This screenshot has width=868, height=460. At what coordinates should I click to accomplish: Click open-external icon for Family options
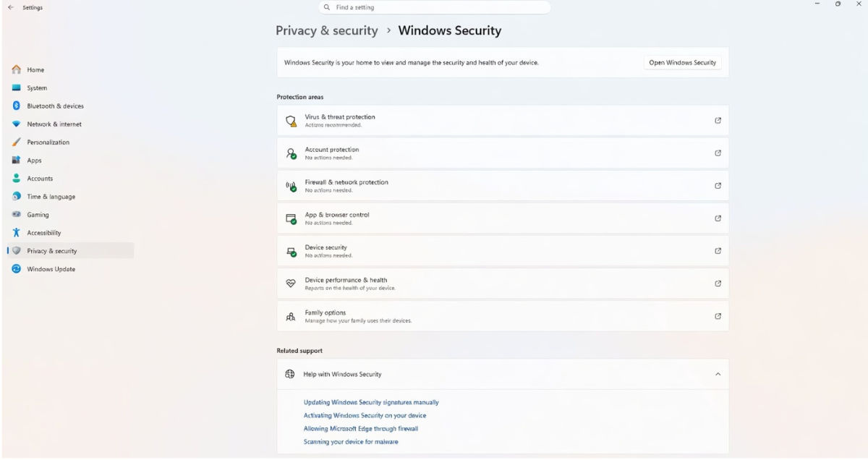tap(718, 316)
